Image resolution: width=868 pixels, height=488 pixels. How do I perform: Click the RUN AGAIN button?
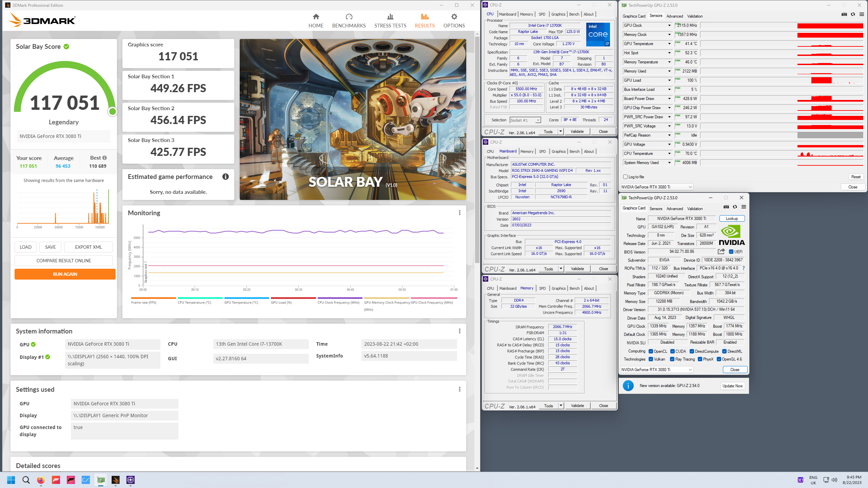pyautogui.click(x=65, y=274)
